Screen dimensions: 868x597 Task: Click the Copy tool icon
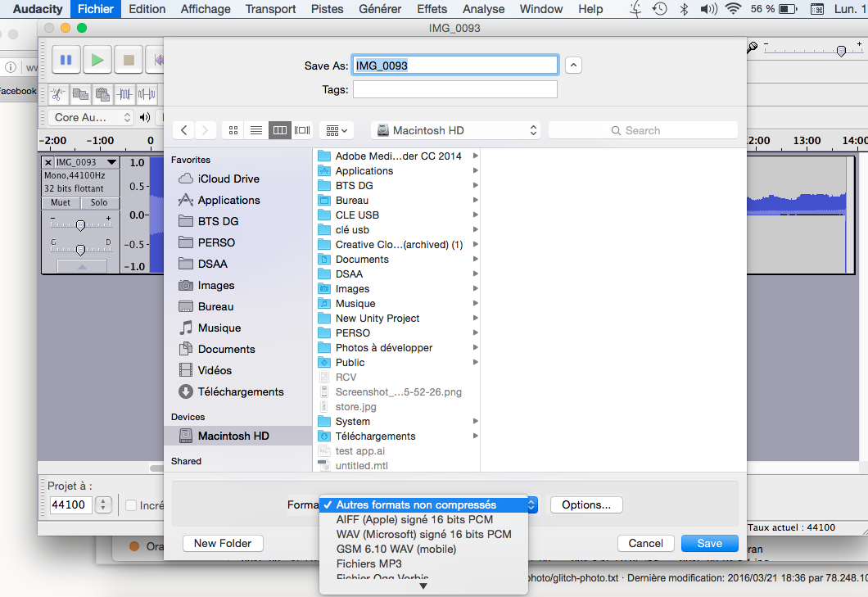click(x=80, y=94)
